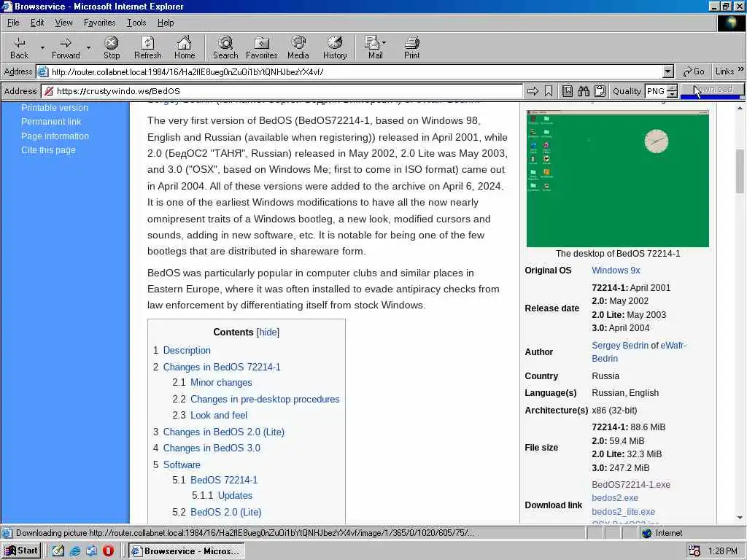Screen dimensions: 747x560
Task: Reload the page with Refresh
Action: [147, 47]
